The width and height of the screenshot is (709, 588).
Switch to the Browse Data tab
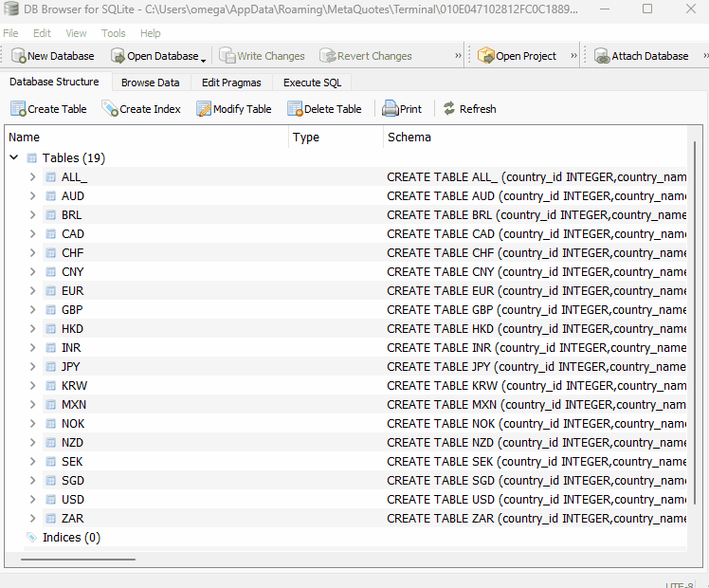(150, 83)
